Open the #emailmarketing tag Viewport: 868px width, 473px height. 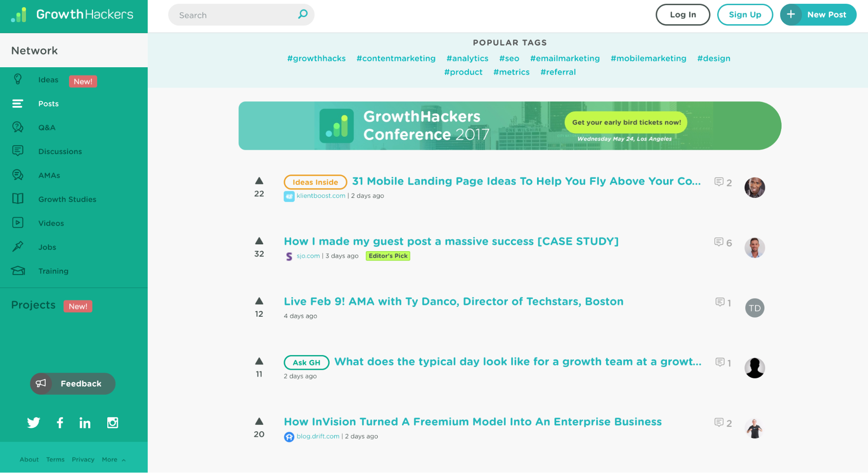click(x=564, y=58)
